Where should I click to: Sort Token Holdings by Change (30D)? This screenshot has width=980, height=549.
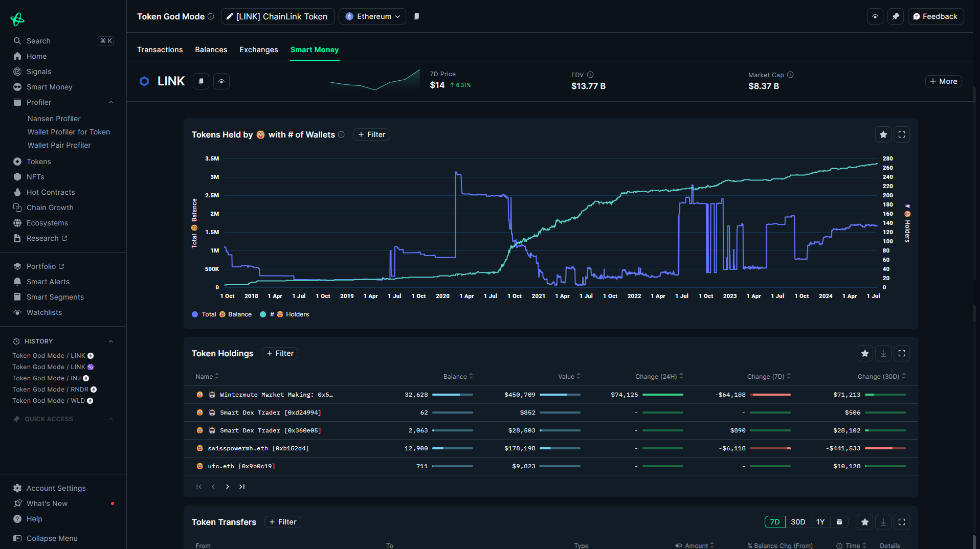[882, 376]
